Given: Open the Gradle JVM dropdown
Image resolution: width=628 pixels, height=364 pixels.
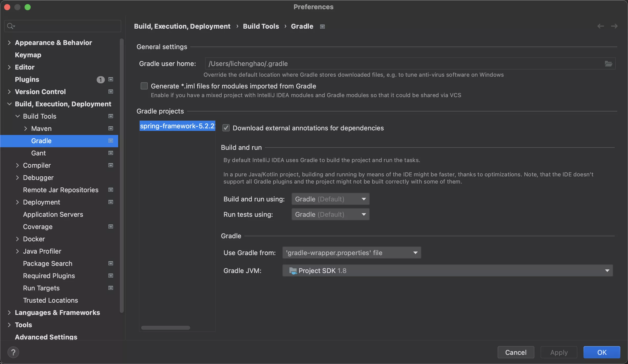Looking at the screenshot, I should coord(447,271).
